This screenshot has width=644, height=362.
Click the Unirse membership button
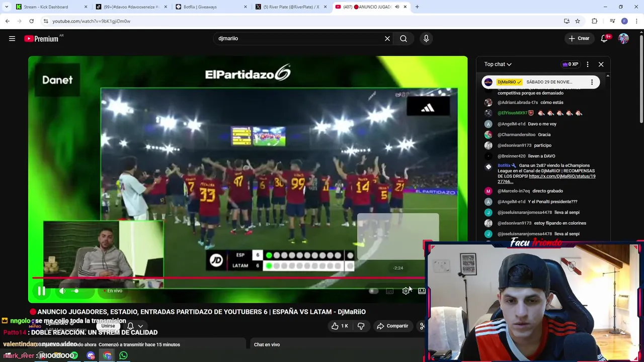click(108, 326)
